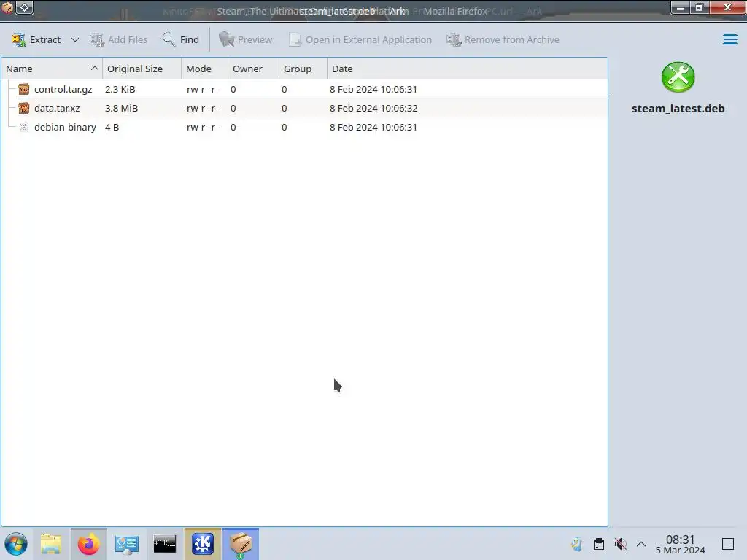The image size is (747, 560).
Task: Click the updates tray icon
Action: (x=577, y=544)
